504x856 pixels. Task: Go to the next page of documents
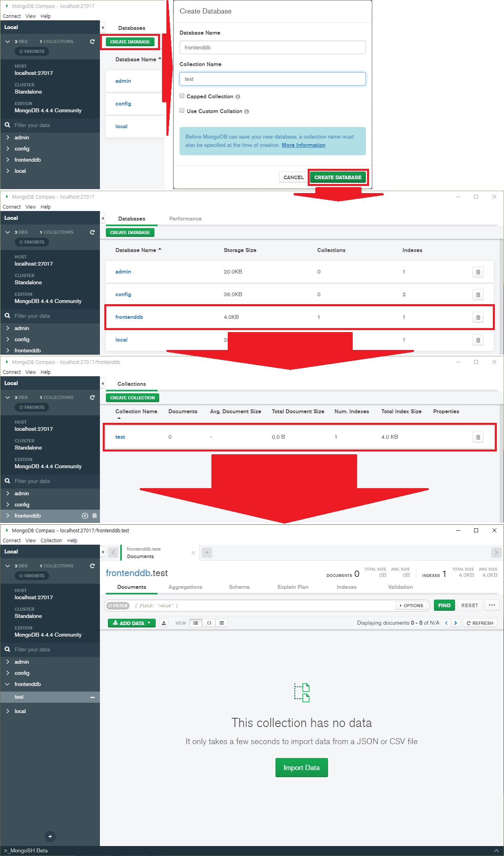456,623
